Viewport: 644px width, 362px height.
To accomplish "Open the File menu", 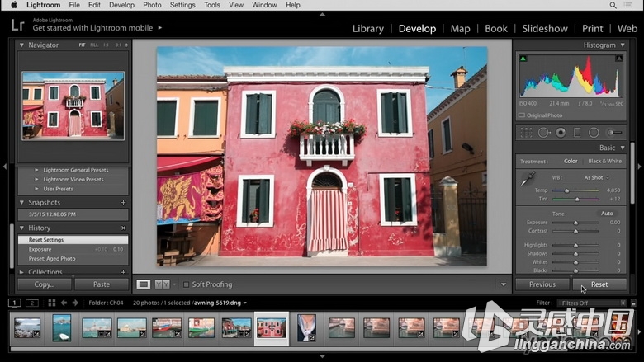I will (74, 5).
